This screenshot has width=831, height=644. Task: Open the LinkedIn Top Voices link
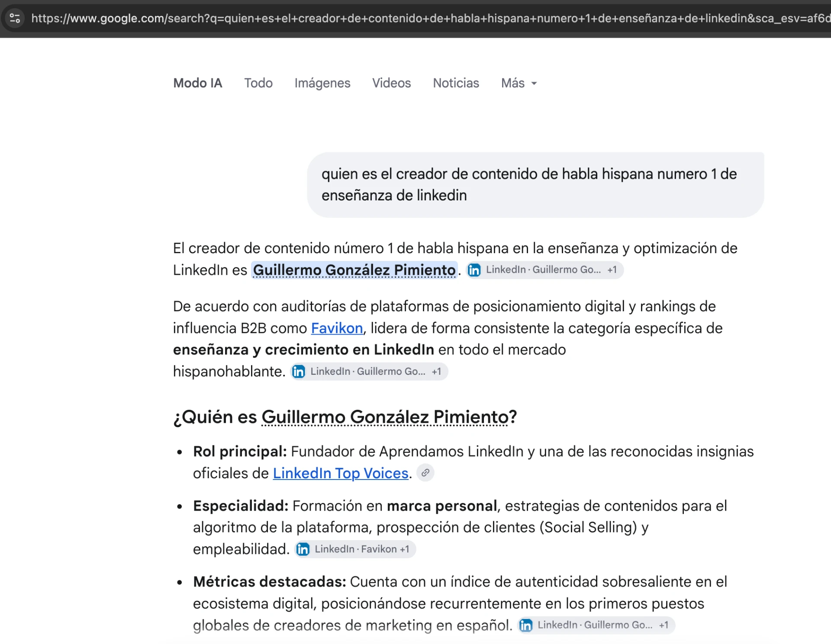point(341,473)
